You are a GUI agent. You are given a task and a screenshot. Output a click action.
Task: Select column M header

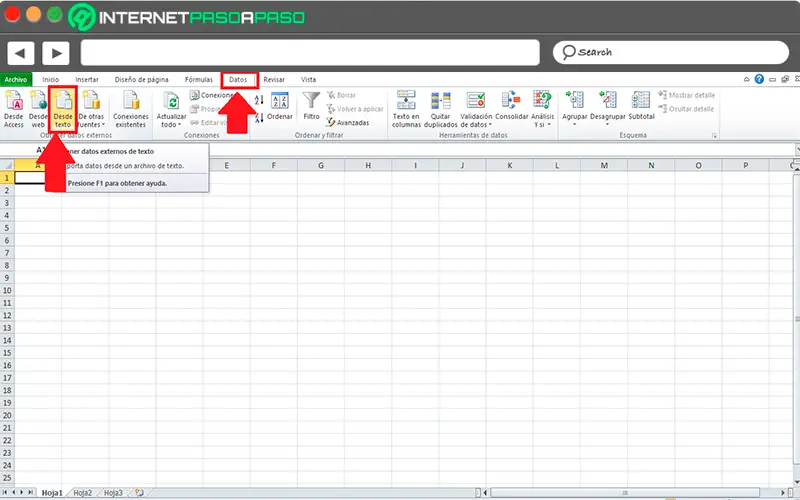coord(604,165)
